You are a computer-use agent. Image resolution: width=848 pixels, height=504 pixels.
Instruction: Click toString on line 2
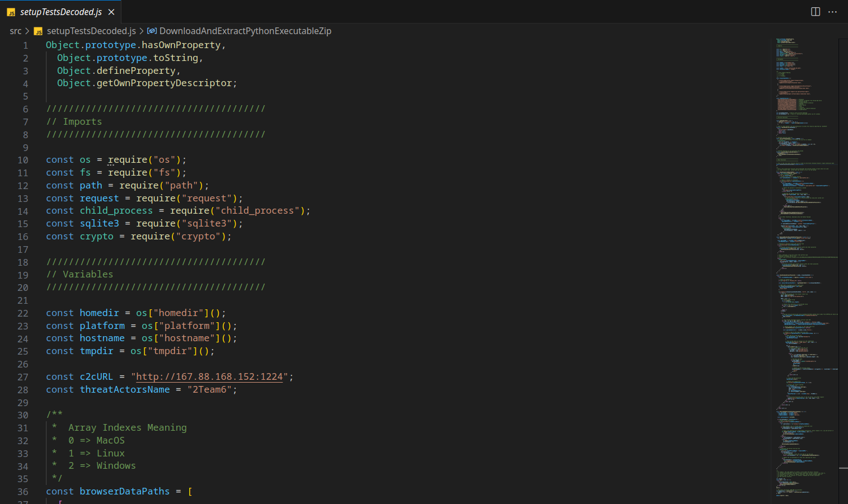(x=175, y=58)
